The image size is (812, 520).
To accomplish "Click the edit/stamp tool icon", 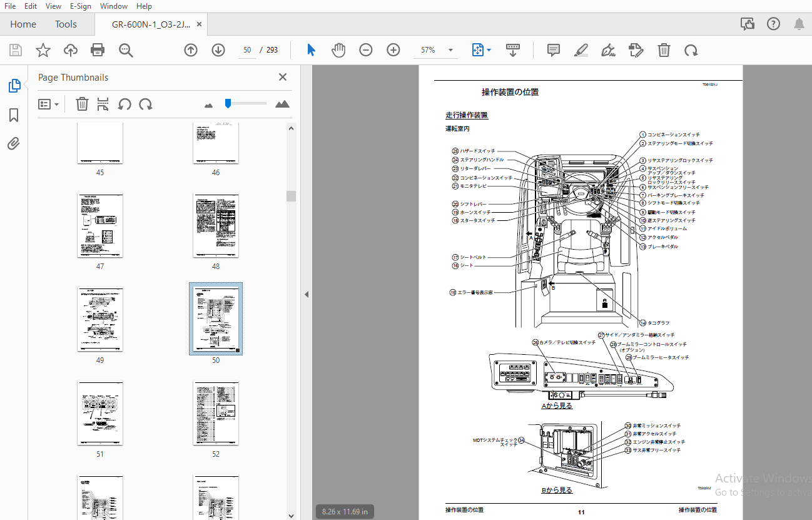I will (636, 50).
